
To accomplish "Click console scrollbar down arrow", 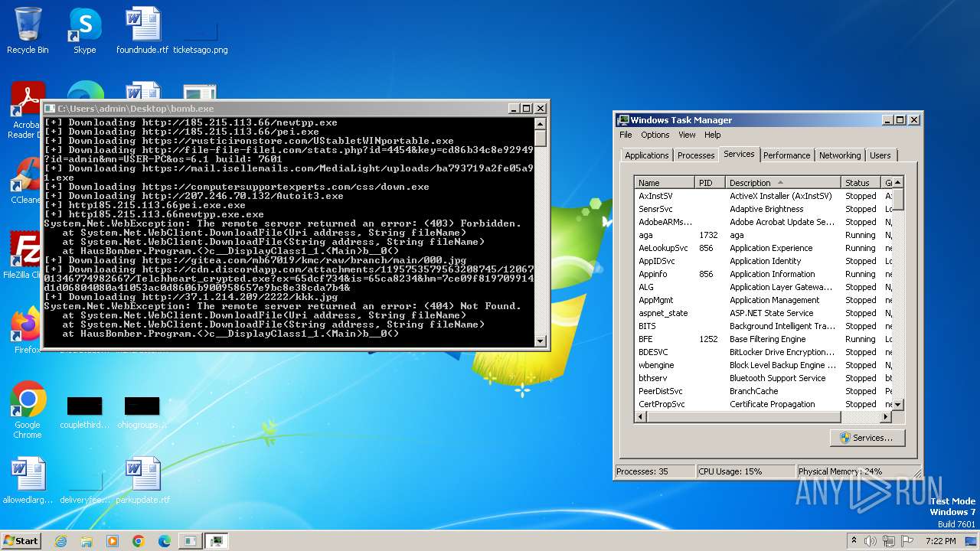I will coord(541,341).
